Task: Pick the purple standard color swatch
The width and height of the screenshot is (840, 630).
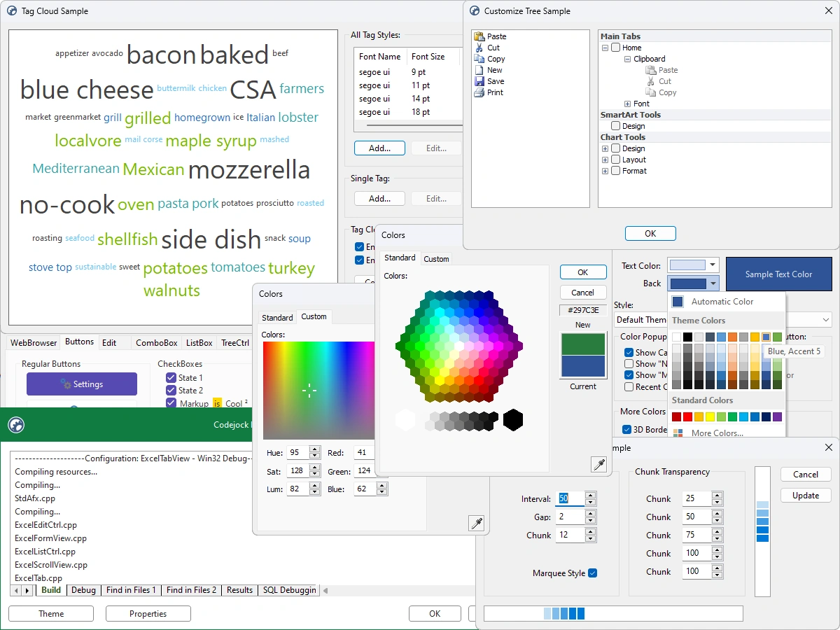Action: [x=777, y=417]
